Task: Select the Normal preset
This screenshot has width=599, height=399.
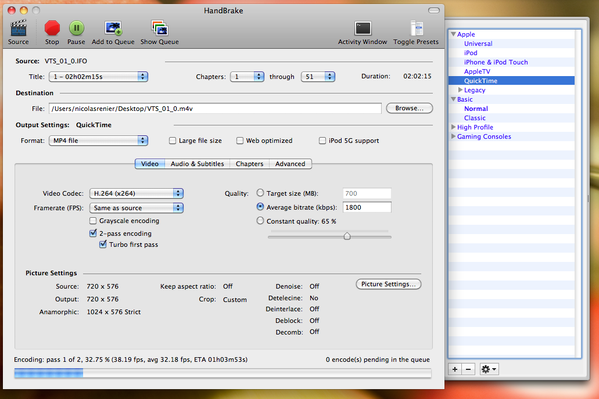Action: 476,109
